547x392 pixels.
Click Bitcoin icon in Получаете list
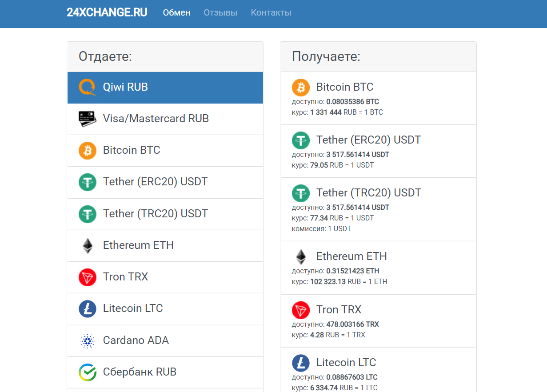coord(301,87)
